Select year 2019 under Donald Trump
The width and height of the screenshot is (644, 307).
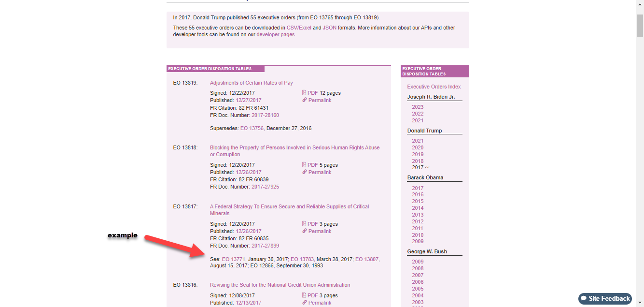418,154
